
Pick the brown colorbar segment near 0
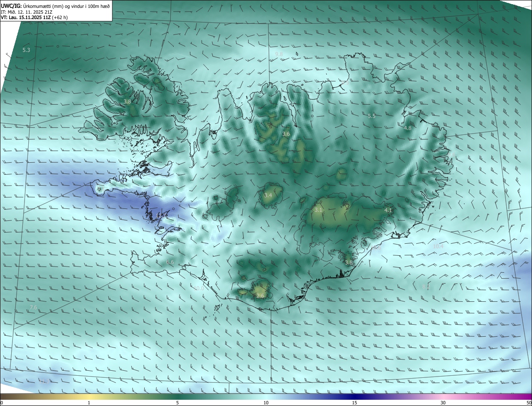(8, 396)
